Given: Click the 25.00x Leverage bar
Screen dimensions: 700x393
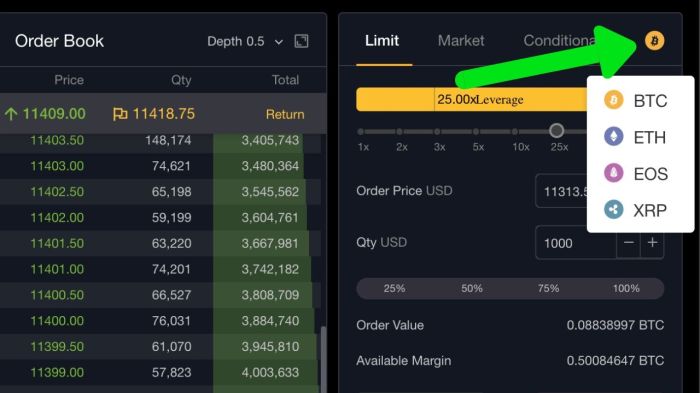Looking at the screenshot, I should pos(471,100).
